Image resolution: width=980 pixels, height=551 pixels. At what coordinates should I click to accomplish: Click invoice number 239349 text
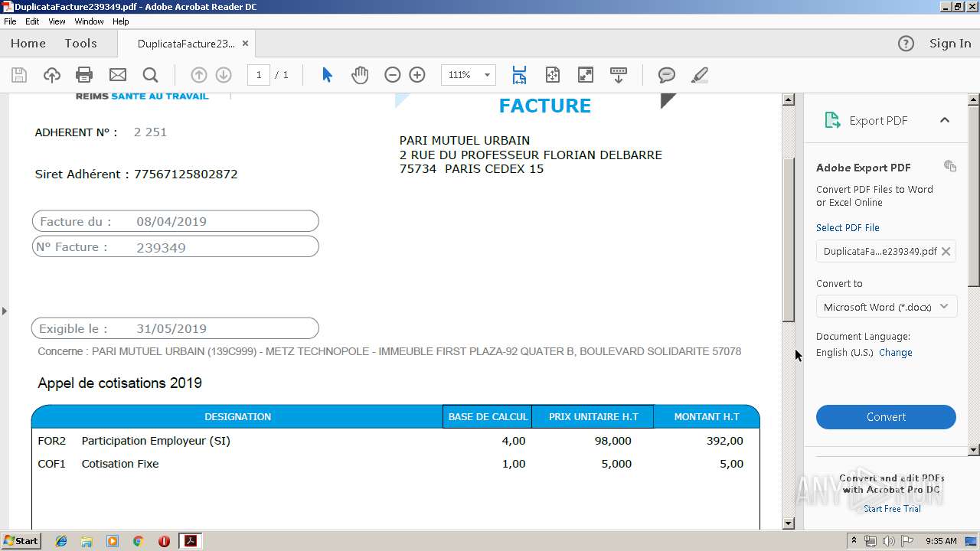[x=161, y=247]
